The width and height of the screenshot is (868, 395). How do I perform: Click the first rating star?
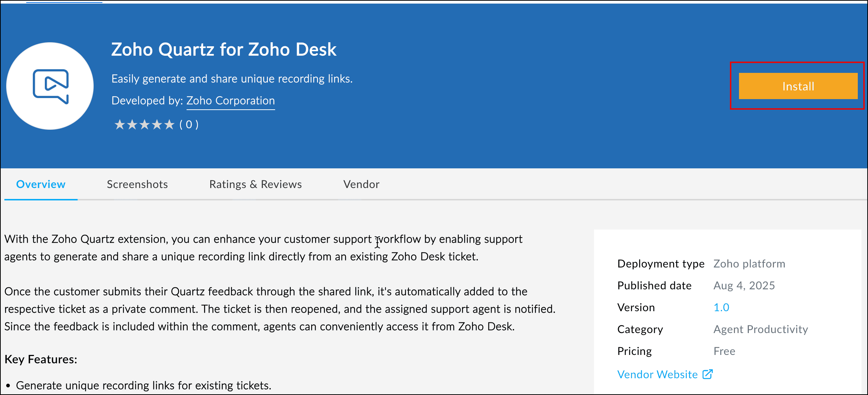[x=120, y=125]
